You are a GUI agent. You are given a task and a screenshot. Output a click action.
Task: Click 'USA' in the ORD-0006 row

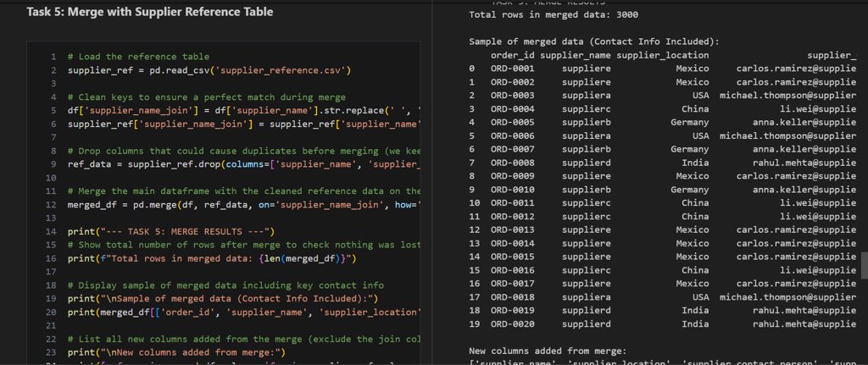[x=701, y=136]
